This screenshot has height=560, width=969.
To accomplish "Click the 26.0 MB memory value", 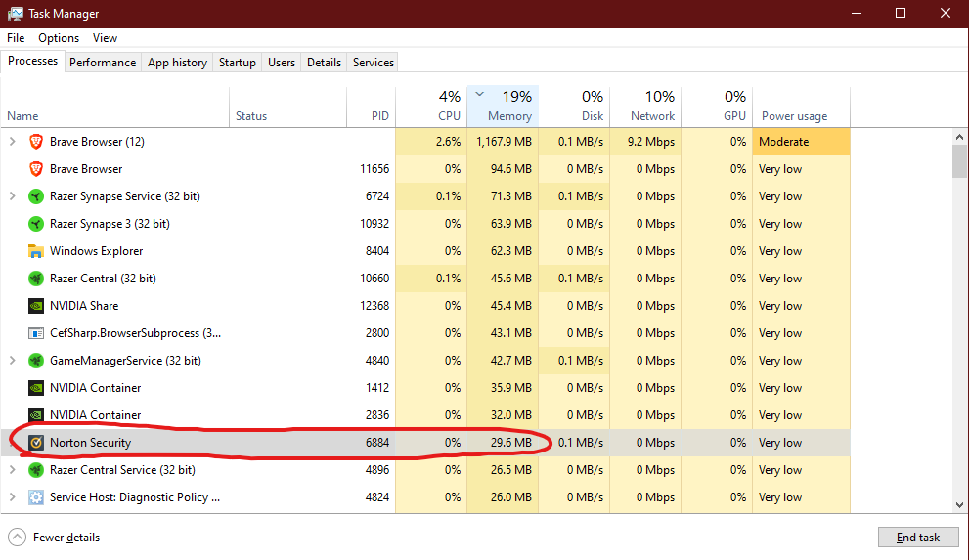I will click(511, 497).
